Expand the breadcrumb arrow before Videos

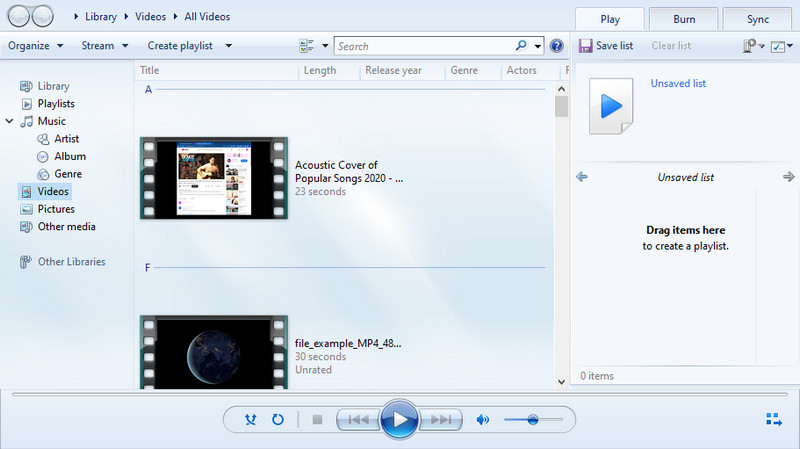tap(126, 17)
